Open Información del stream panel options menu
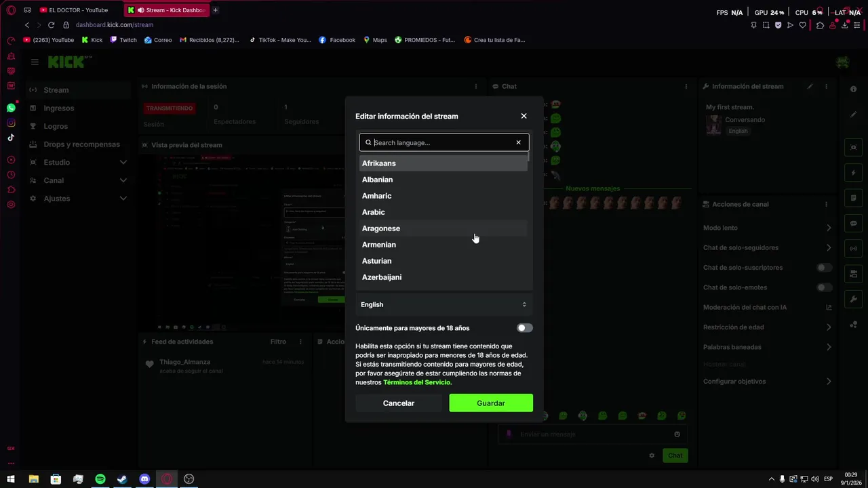Screen dimensions: 868x488 coord(826,87)
